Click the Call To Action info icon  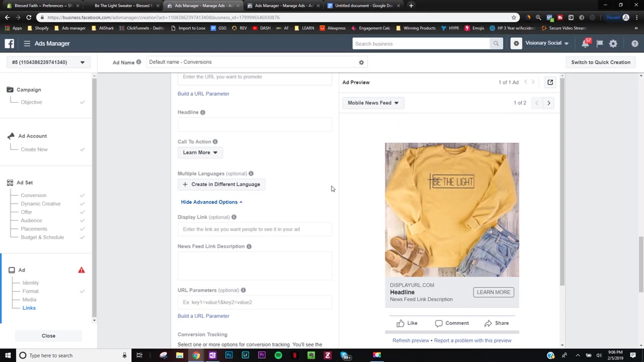215,142
